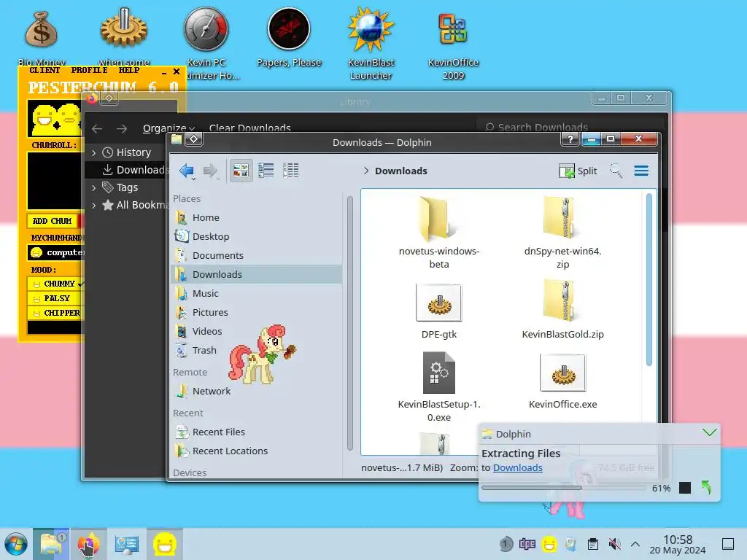747x560 pixels.
Task: Set CHUMMY mood in Pesterchum
Action: [55, 284]
